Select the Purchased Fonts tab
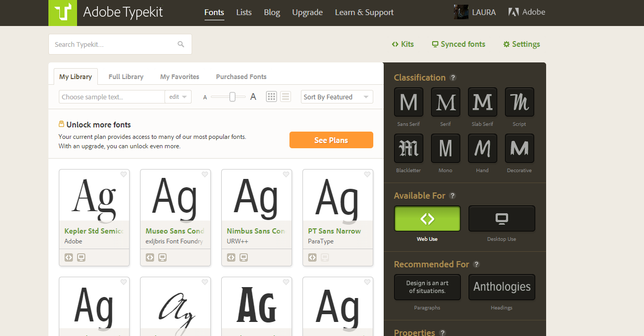Image resolution: width=644 pixels, height=336 pixels. pos(241,76)
